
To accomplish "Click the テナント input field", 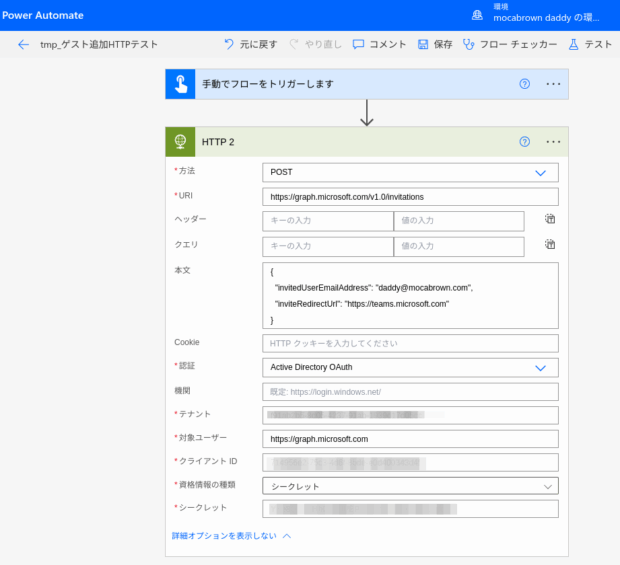I will click(410, 415).
